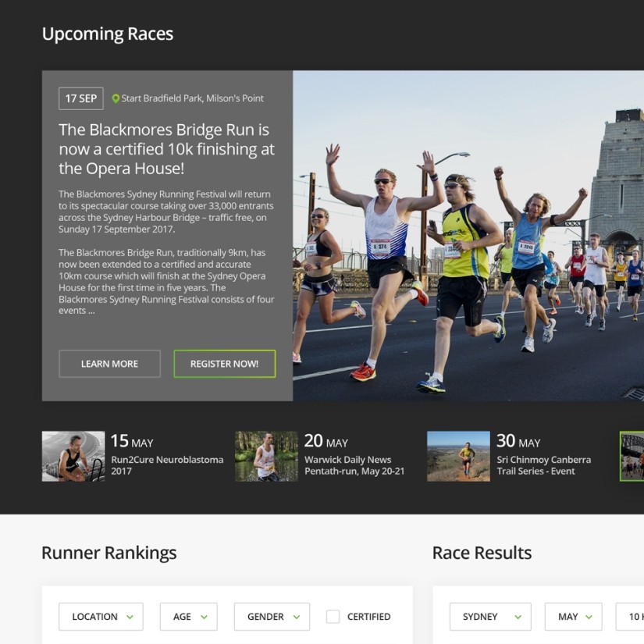The height and width of the screenshot is (644, 644).
Task: Click the Upcoming Races heading
Action: (x=108, y=34)
